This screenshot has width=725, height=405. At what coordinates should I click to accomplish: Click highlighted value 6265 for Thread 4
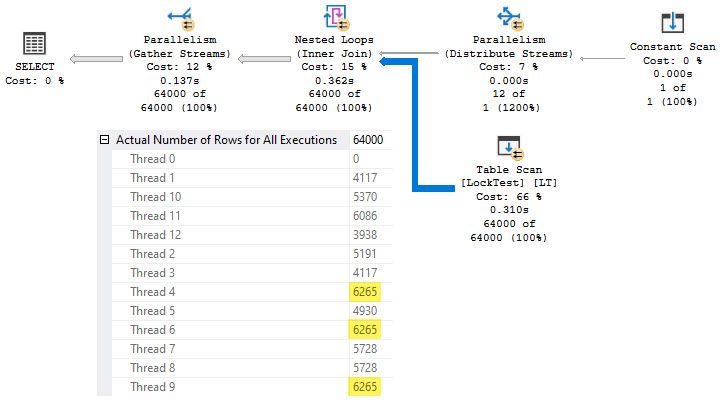365,292
